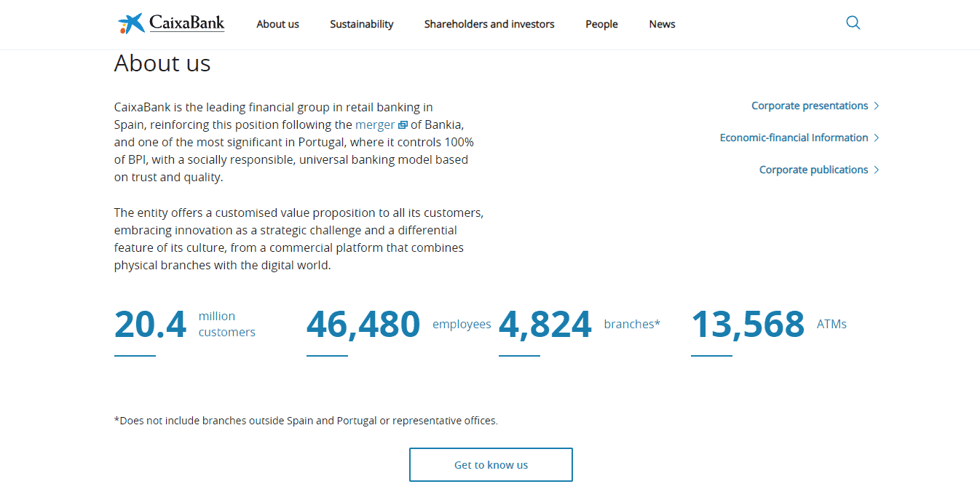
Task: Open the Corporate publications link
Action: pyautogui.click(x=813, y=170)
